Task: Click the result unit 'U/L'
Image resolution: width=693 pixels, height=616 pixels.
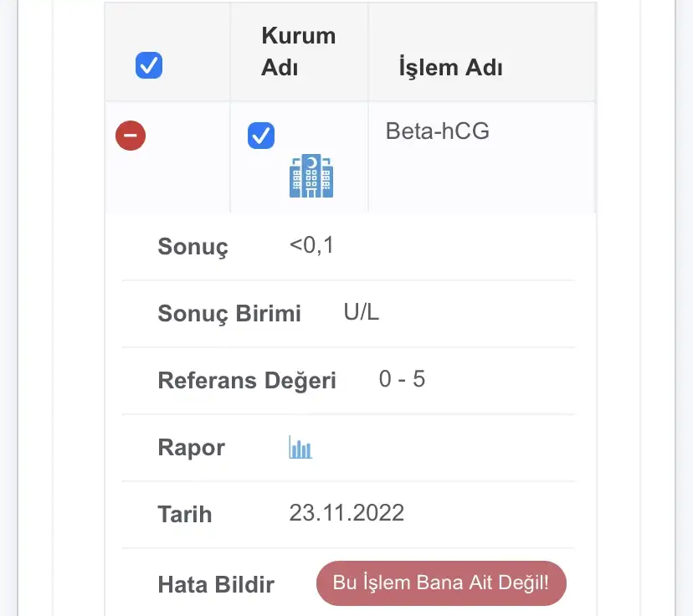Action: (x=362, y=312)
